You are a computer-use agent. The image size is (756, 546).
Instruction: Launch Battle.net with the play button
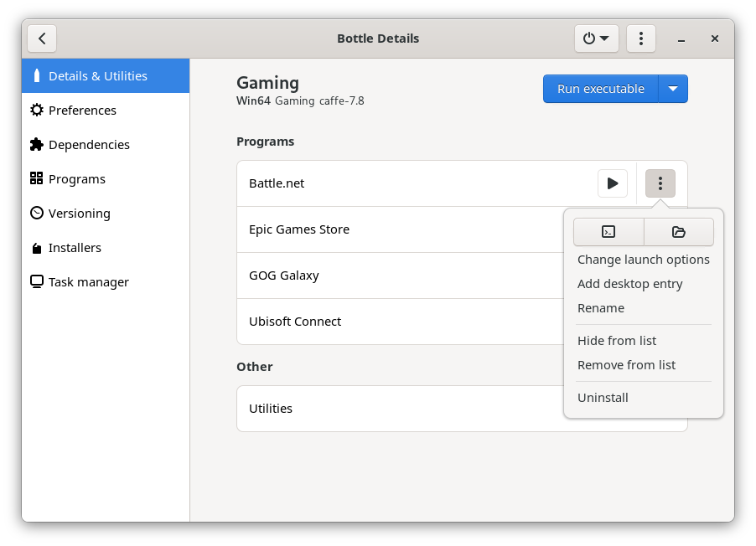point(612,183)
